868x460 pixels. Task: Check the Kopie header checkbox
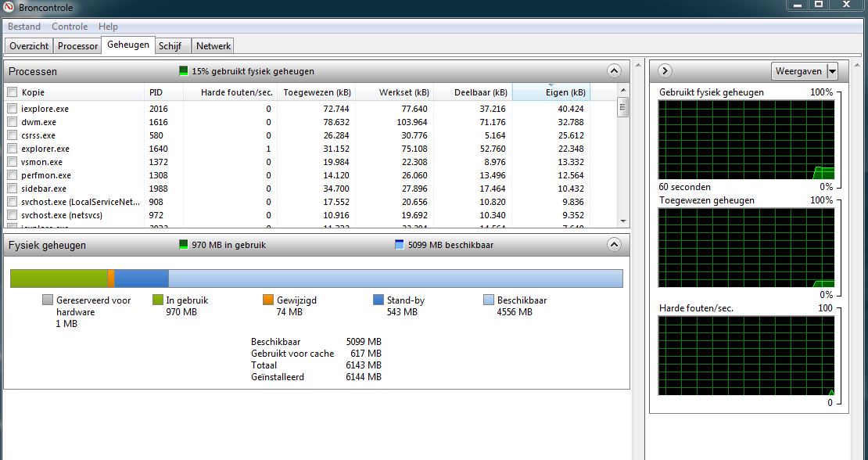[x=10, y=92]
